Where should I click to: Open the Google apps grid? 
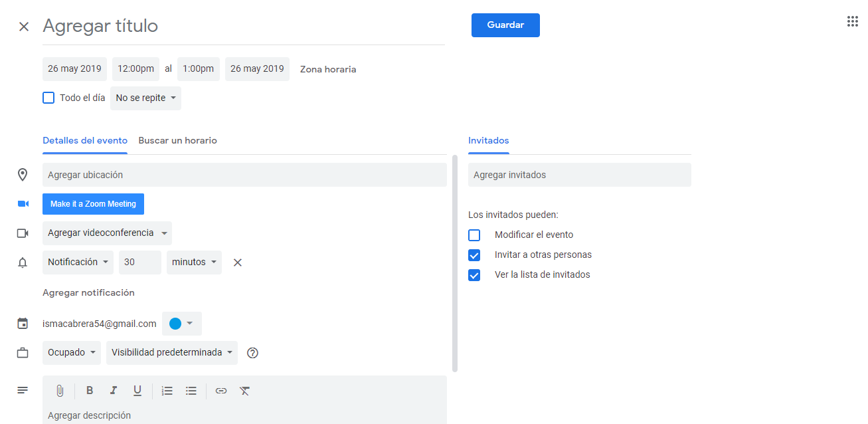tap(853, 22)
